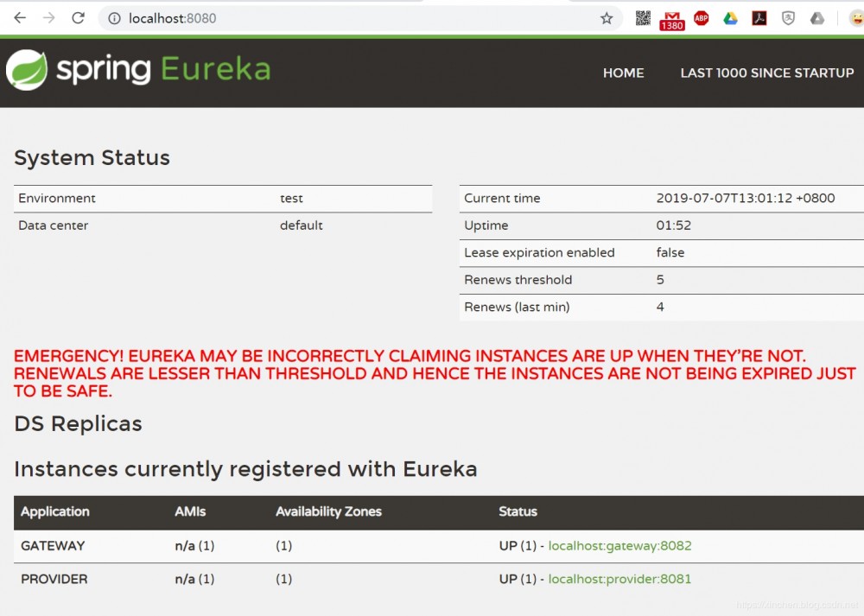The image size is (864, 616).
Task: Click the 'AMIs' column header
Action: 190,511
